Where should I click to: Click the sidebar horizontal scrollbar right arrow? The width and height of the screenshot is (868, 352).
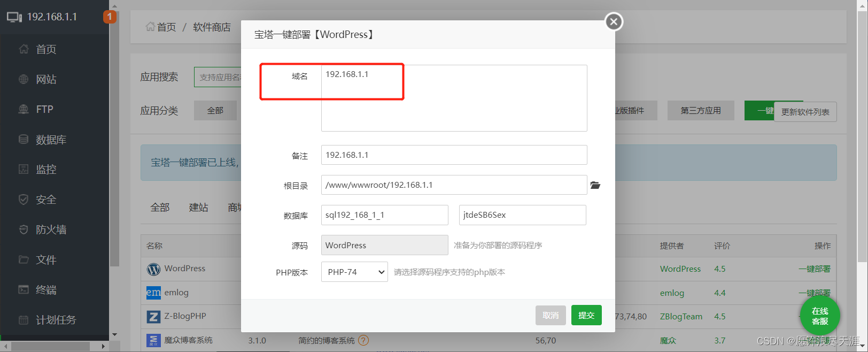[x=103, y=347]
